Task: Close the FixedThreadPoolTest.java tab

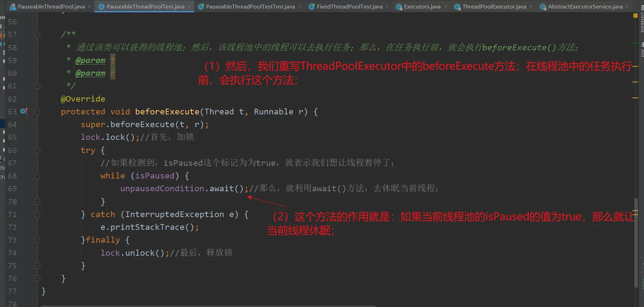Action: tap(387, 6)
